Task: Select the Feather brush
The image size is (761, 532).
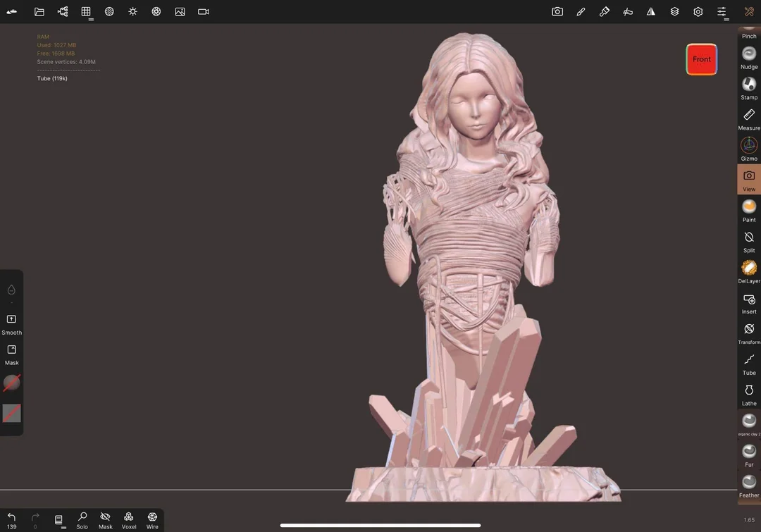Action: pos(749,486)
